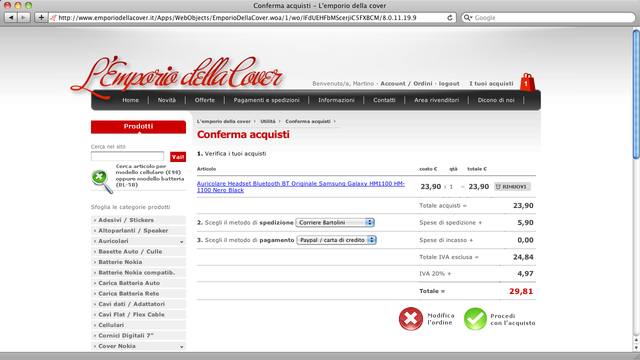This screenshot has width=640, height=360.
Task: Click Spese di spedizione value 5,90
Action: tap(525, 222)
